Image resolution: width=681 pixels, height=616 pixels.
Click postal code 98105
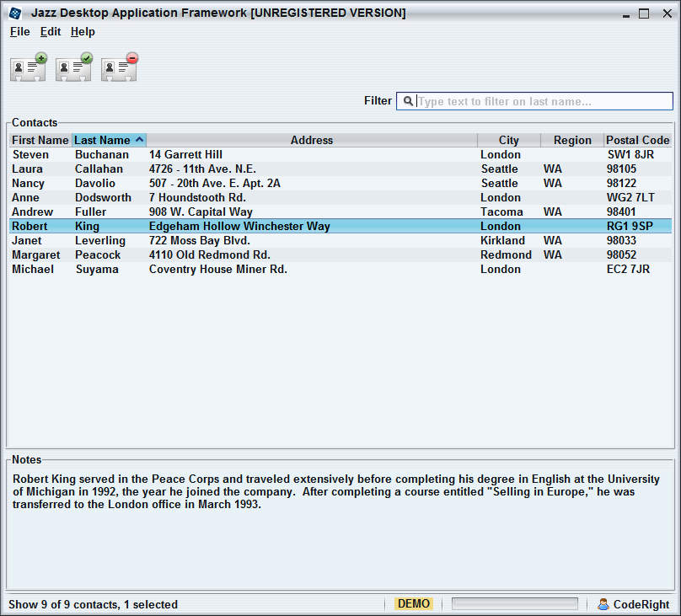[x=621, y=169]
